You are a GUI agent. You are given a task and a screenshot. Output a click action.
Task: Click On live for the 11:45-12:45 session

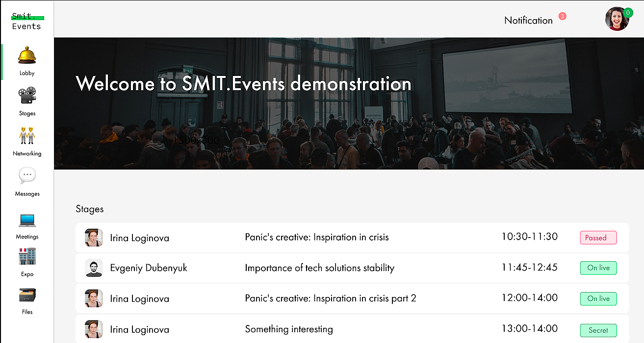598,268
